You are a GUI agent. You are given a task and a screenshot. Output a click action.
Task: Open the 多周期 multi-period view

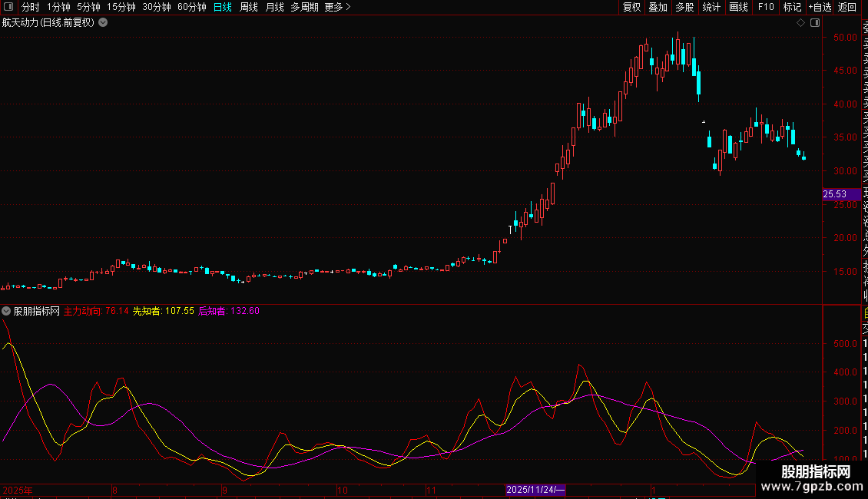pyautogui.click(x=304, y=7)
